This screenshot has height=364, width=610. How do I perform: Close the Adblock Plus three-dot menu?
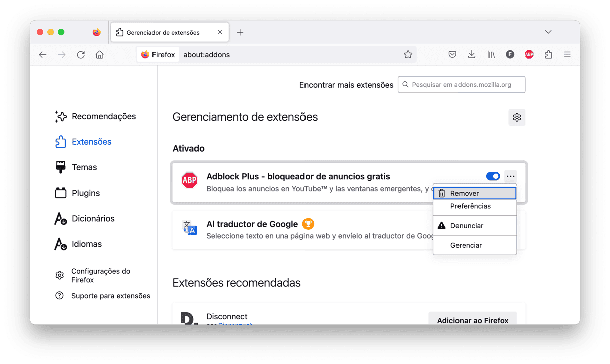click(511, 176)
